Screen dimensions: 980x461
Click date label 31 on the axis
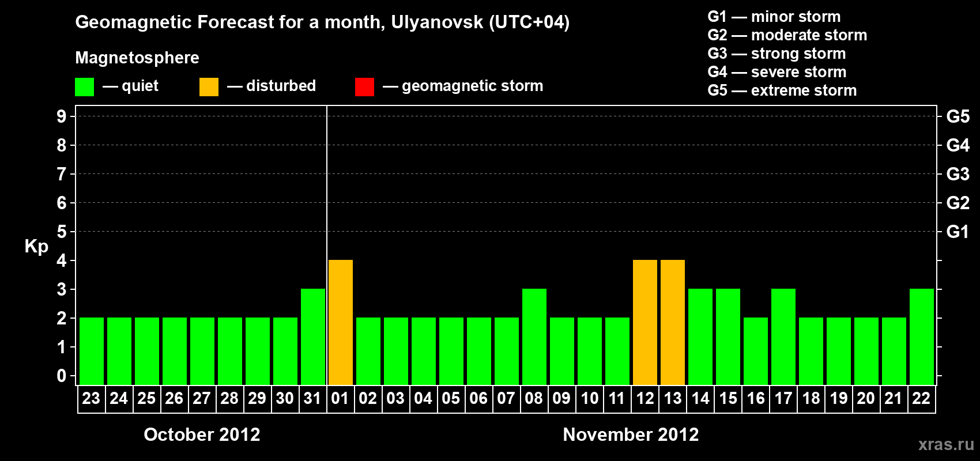click(x=312, y=398)
